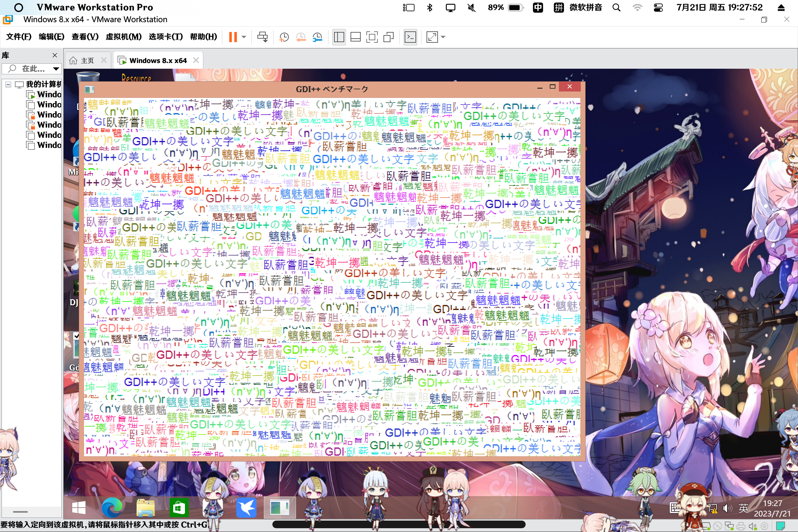Screen dimensions: 798x532
Task: Open the guest taskbar clock 19:27
Action: pyautogui.click(x=772, y=508)
